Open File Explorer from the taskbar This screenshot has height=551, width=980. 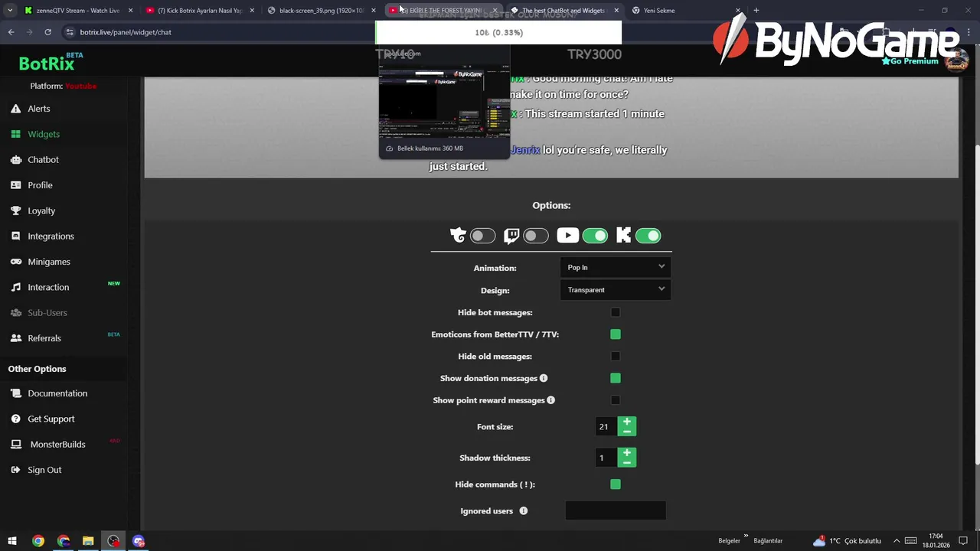point(88,541)
